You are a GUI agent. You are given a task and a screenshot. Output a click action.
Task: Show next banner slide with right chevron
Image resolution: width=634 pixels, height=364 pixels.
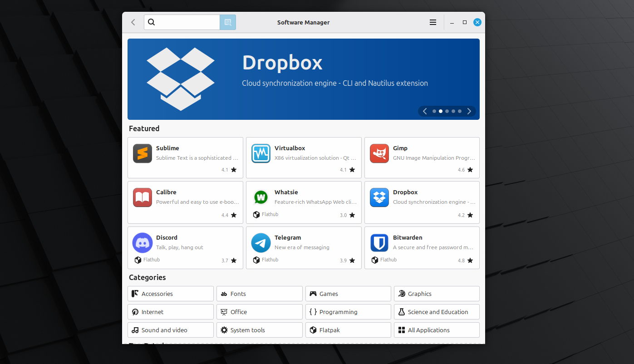tap(469, 111)
